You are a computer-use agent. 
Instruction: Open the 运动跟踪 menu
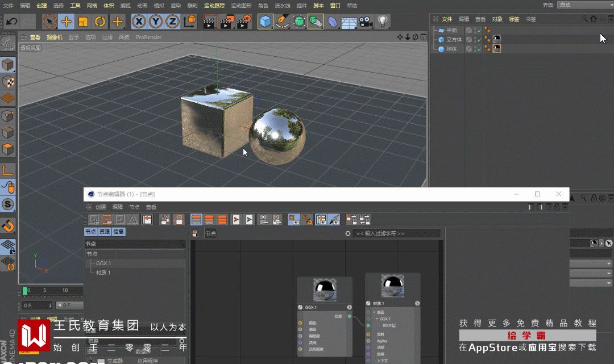(x=214, y=6)
